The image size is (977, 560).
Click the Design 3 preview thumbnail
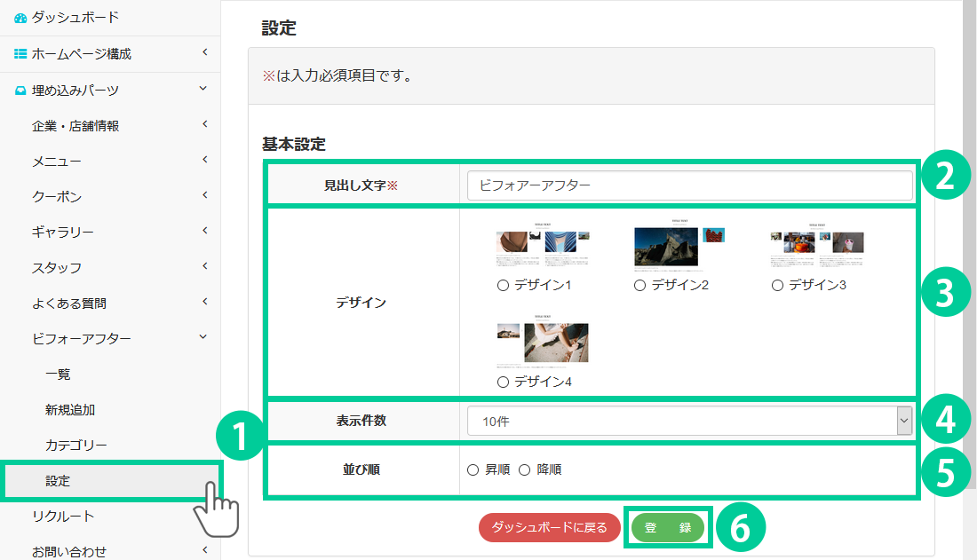817,243
